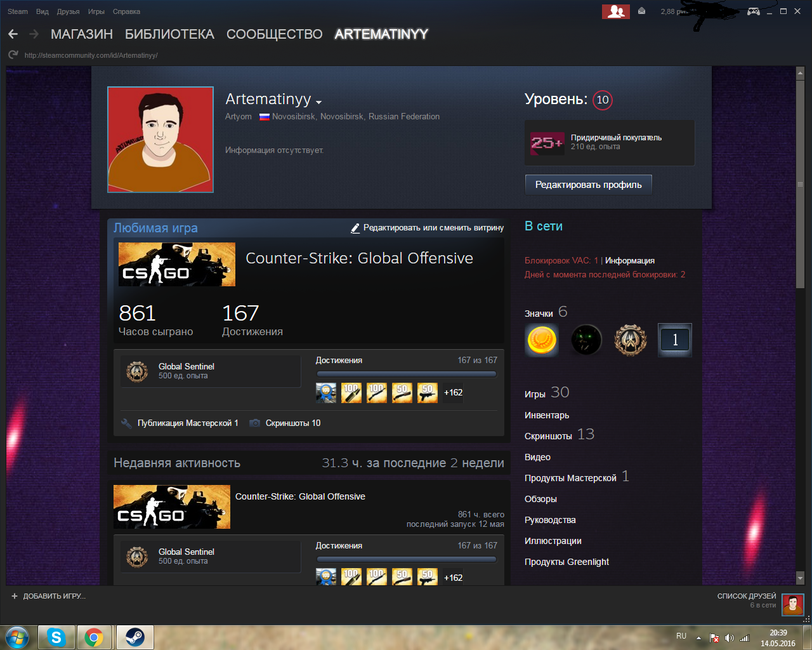Open the Информация link next to VAC bans
This screenshot has width=812, height=650.
coord(630,261)
